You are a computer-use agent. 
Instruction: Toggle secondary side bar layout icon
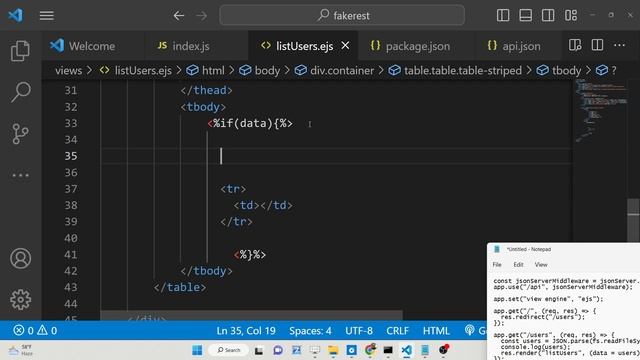click(x=548, y=16)
